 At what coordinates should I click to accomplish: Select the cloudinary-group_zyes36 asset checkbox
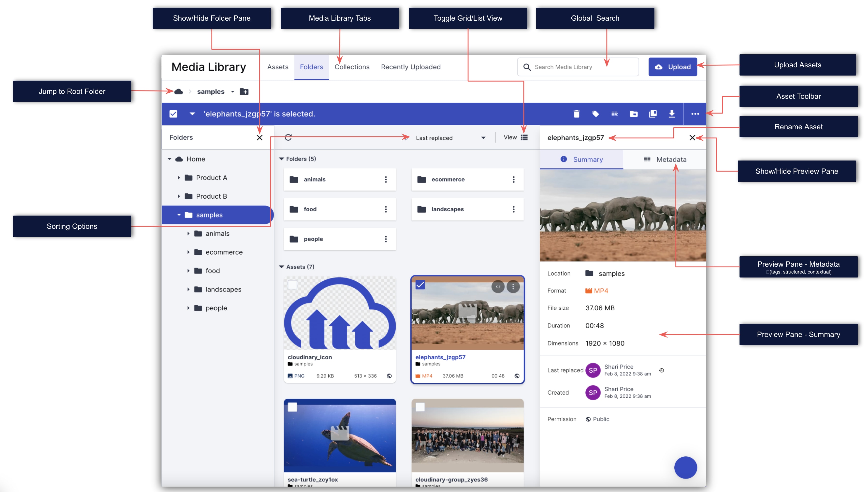[x=420, y=407]
